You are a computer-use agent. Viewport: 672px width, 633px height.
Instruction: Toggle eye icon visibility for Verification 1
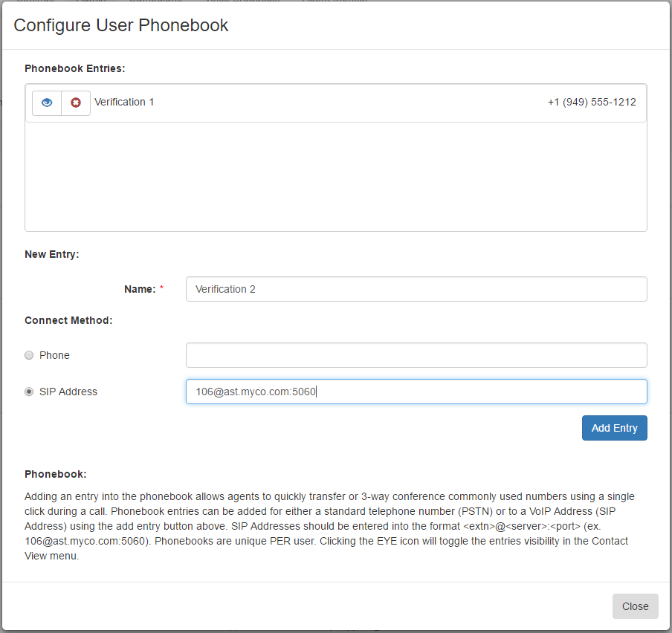click(x=47, y=103)
